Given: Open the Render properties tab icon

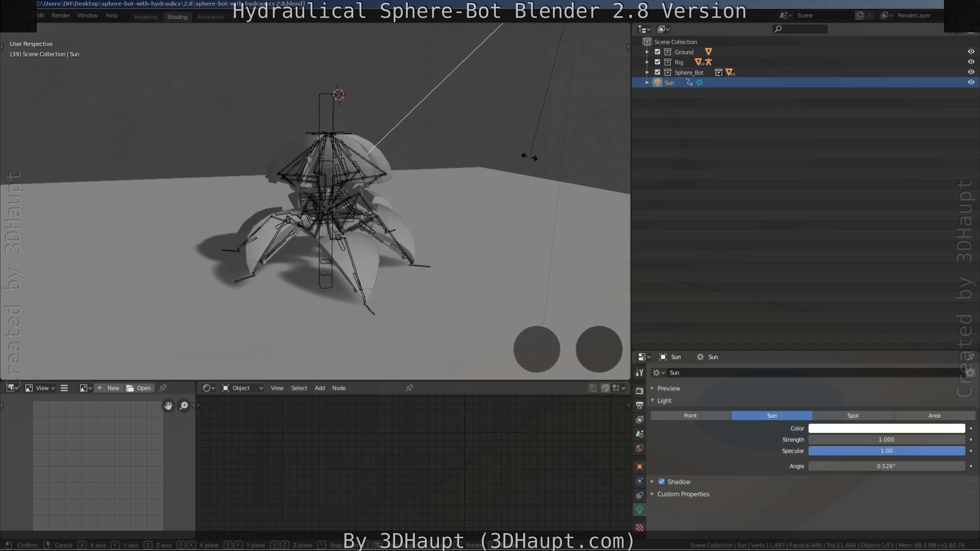Looking at the screenshot, I should tap(640, 391).
